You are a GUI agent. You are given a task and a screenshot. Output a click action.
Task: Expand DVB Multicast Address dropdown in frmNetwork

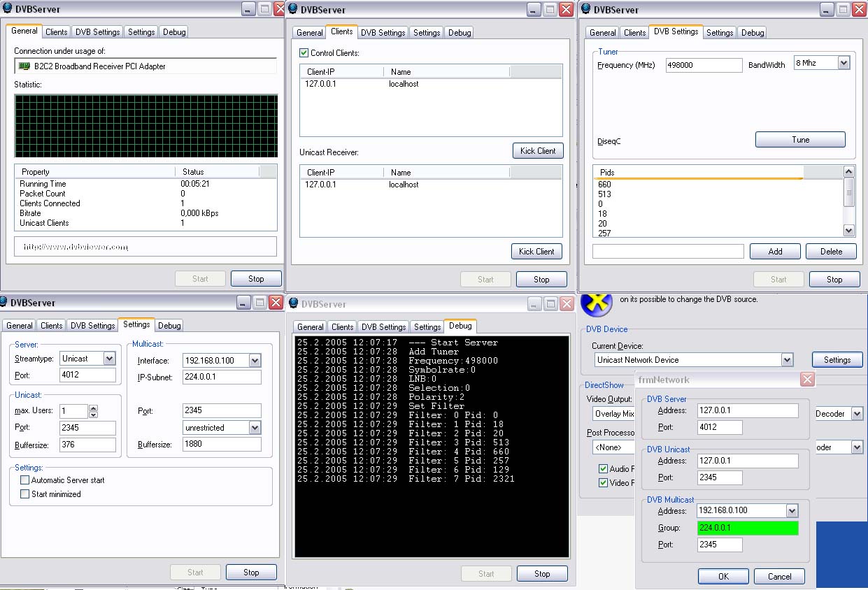792,510
